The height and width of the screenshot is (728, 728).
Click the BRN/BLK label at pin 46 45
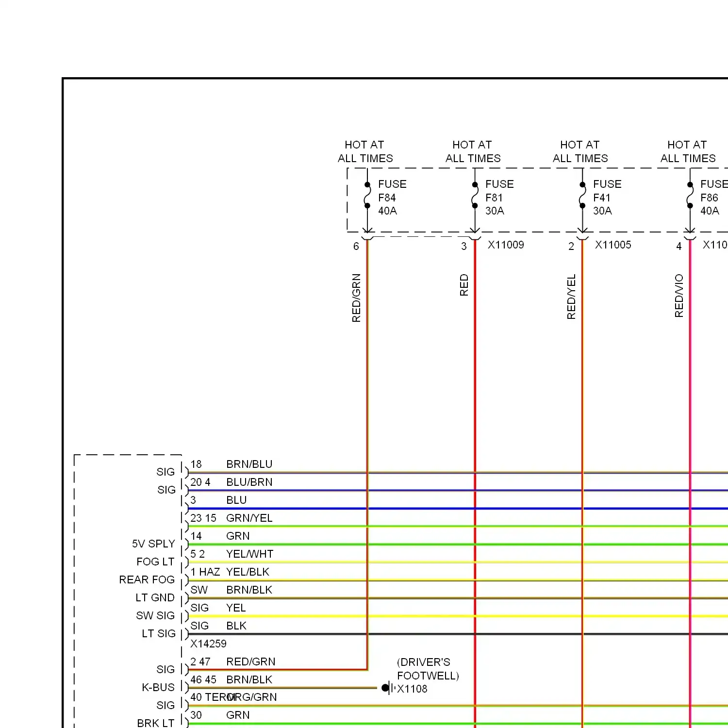[x=249, y=679]
